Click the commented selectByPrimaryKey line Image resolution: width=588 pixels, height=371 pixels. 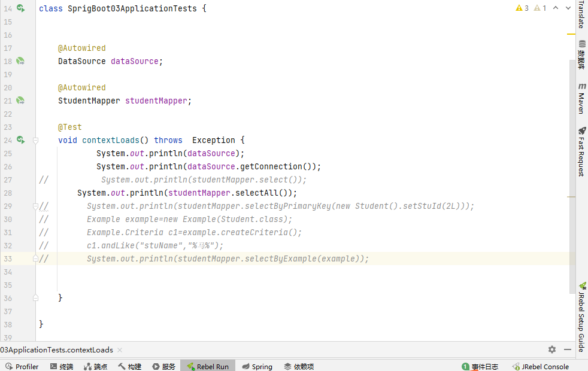point(280,206)
